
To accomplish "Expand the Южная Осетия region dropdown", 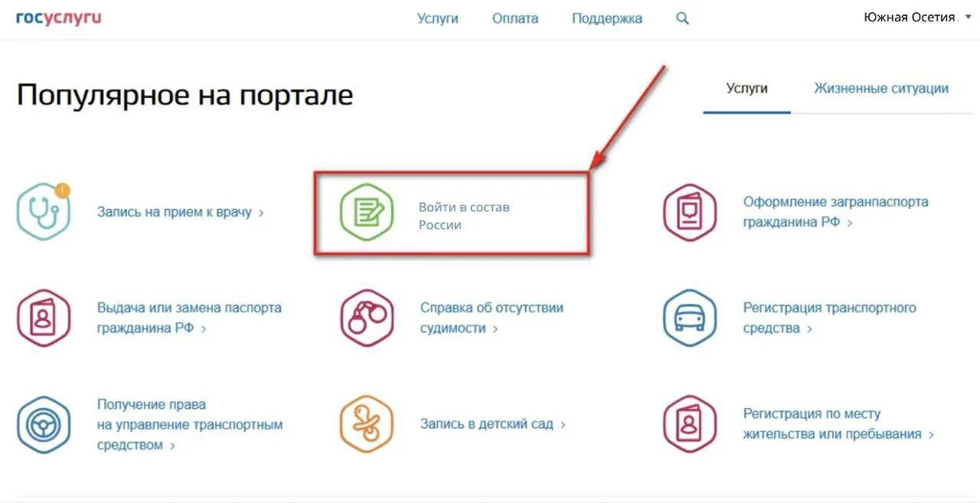I will (916, 17).
